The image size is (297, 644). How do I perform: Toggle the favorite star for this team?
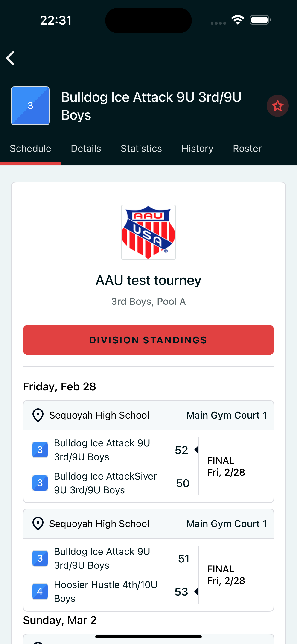point(277,106)
